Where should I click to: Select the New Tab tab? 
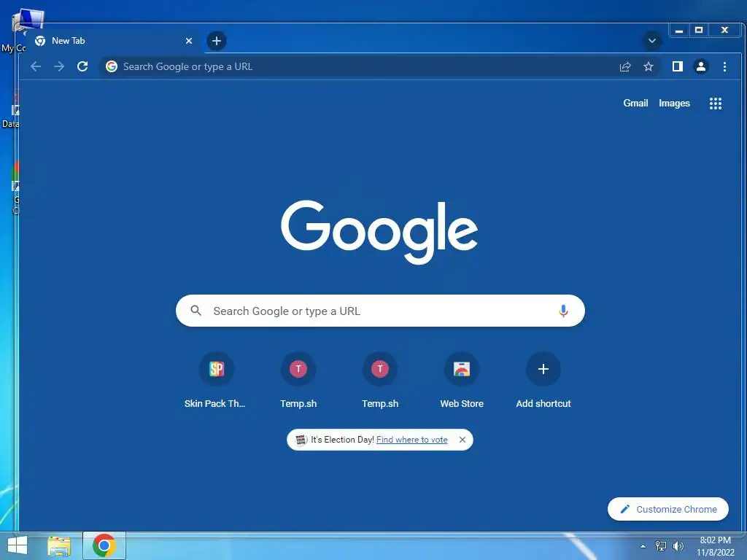[x=115, y=41]
